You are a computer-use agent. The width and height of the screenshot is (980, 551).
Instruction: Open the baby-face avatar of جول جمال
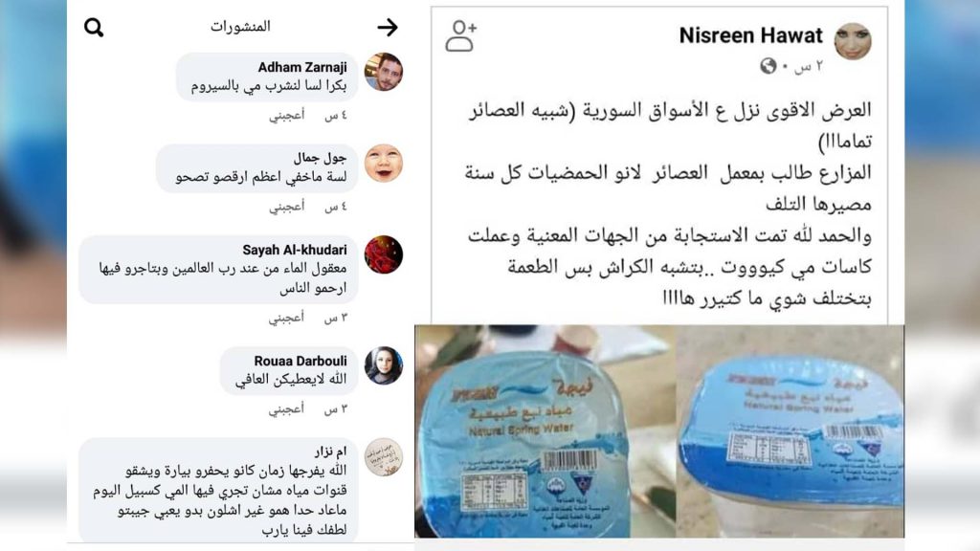coord(383,164)
